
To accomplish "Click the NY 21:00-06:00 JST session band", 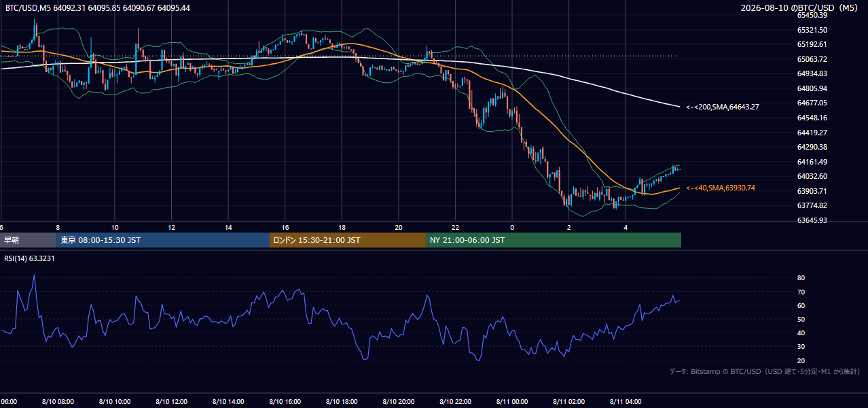I will coord(554,240).
